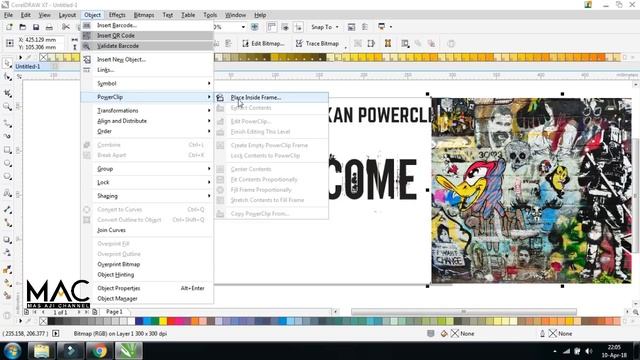Select the Zoom tool in toolbox
Viewport: 640px width, 360px height.
[x=7, y=107]
